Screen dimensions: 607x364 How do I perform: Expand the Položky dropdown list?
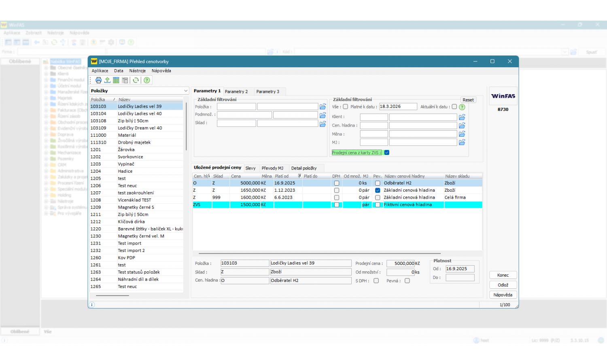186,91
